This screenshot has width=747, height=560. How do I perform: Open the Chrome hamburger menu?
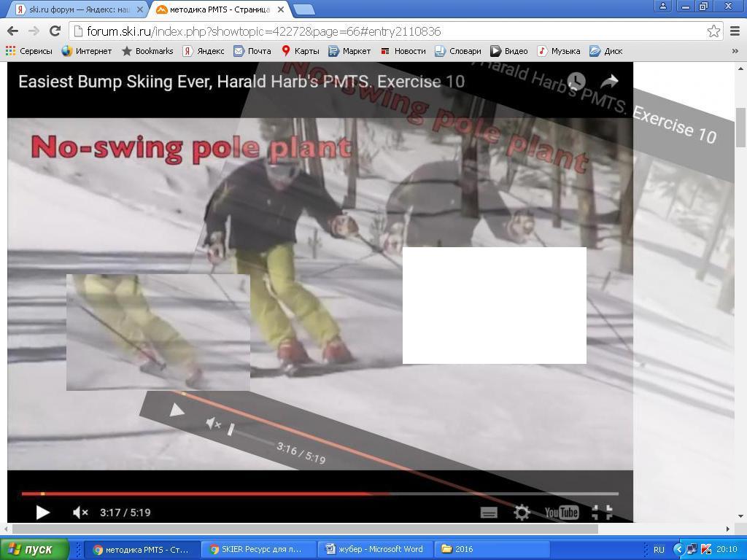(735, 31)
